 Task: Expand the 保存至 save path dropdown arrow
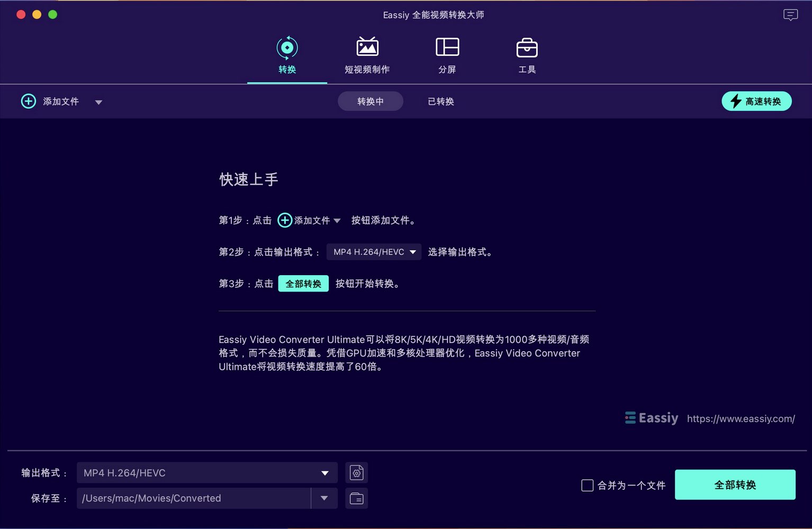click(324, 498)
